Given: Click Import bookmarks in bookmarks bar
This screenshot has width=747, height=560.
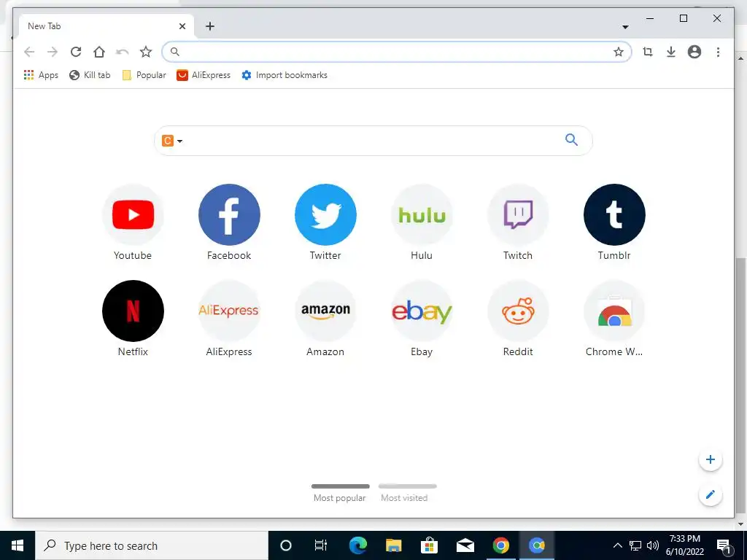Looking at the screenshot, I should pyautogui.click(x=285, y=75).
